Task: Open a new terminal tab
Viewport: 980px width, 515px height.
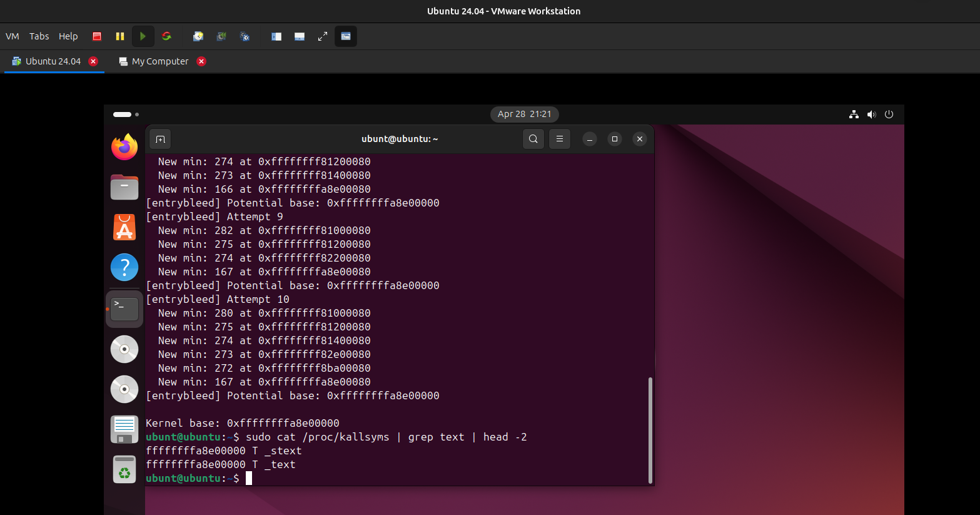Action: (160, 139)
